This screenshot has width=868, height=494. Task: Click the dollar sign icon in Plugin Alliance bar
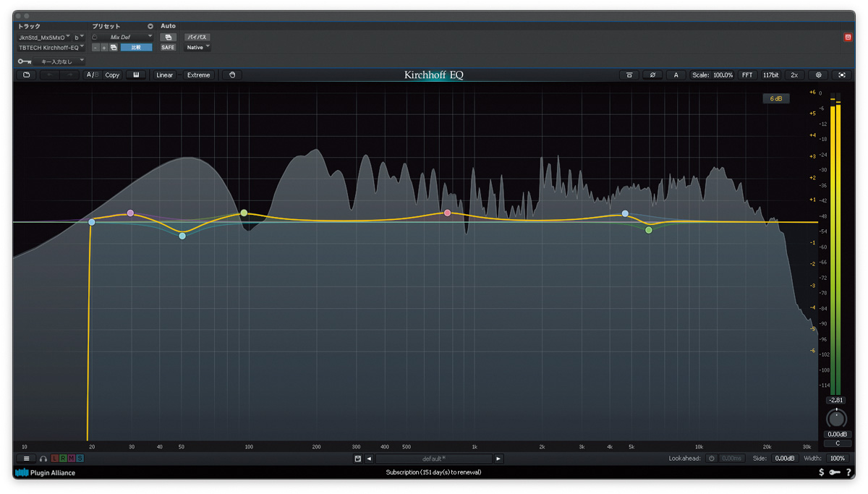pyautogui.click(x=821, y=472)
